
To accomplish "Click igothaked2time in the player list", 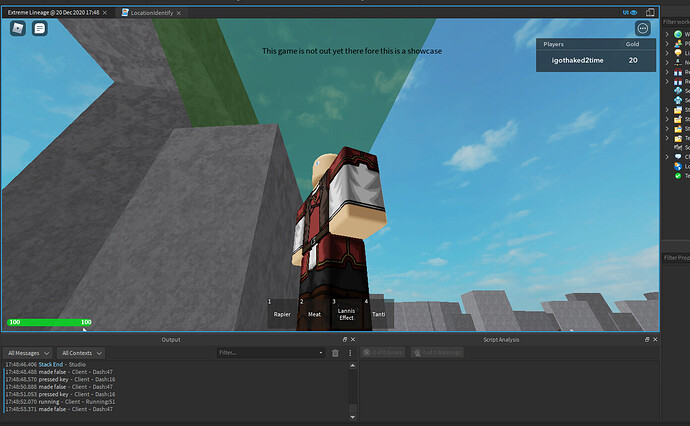I will click(577, 60).
